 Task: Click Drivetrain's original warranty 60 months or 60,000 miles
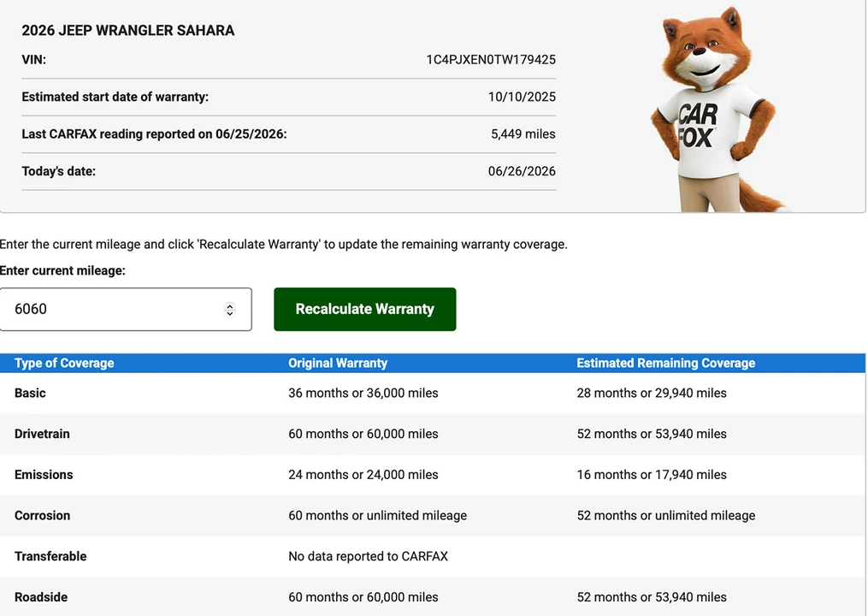pos(363,435)
